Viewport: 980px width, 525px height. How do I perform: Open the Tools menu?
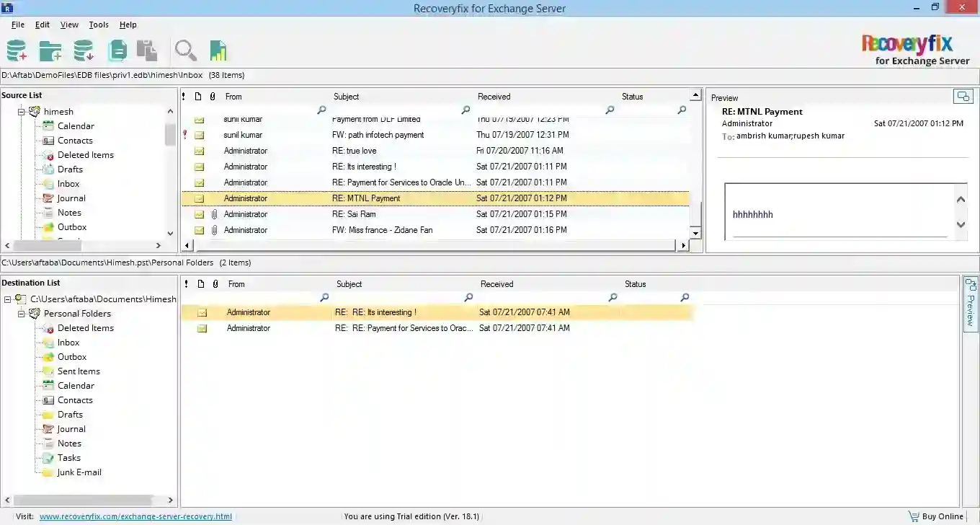click(x=99, y=25)
